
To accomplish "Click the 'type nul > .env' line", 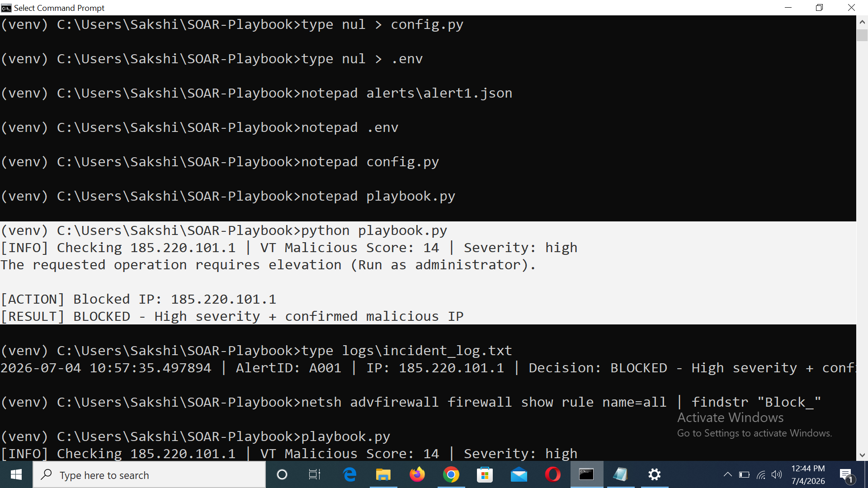I will pos(212,59).
